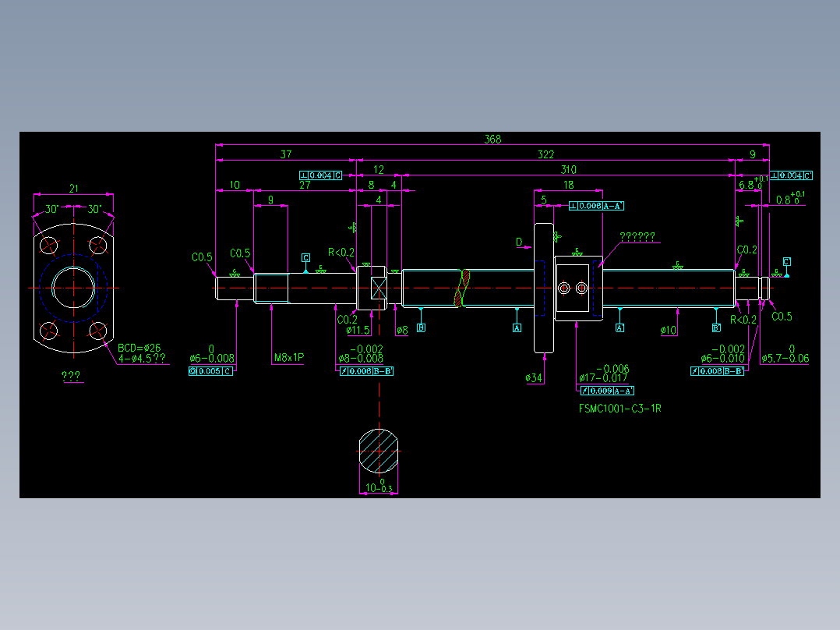Image resolution: width=840 pixels, height=630 pixels.
Task: Select the ø34 flange diameter label
Action: 534,378
